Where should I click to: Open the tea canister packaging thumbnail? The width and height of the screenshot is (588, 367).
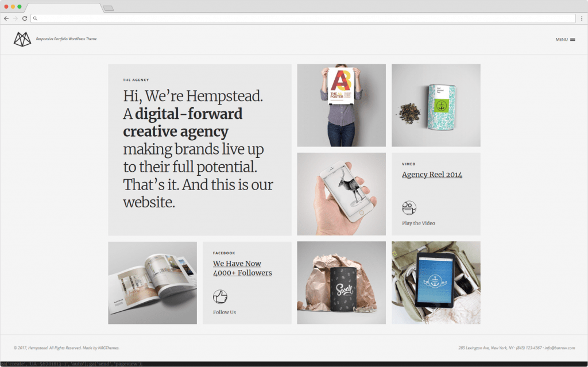(x=436, y=105)
